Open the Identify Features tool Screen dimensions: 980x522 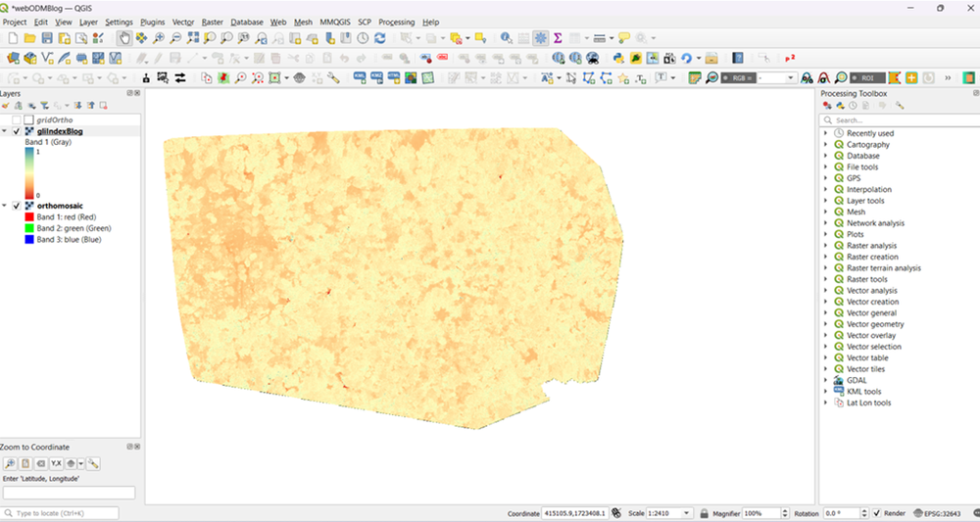(506, 38)
